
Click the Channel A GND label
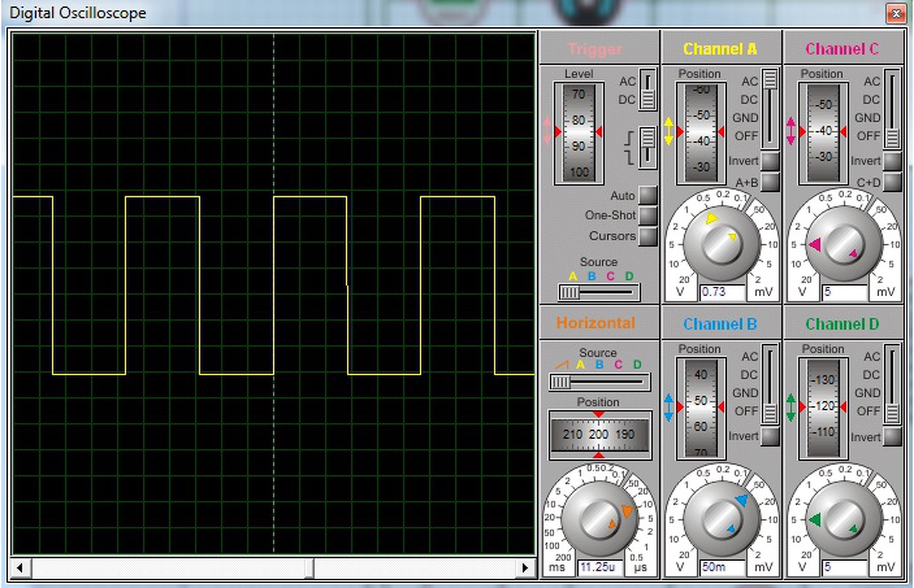click(x=746, y=118)
